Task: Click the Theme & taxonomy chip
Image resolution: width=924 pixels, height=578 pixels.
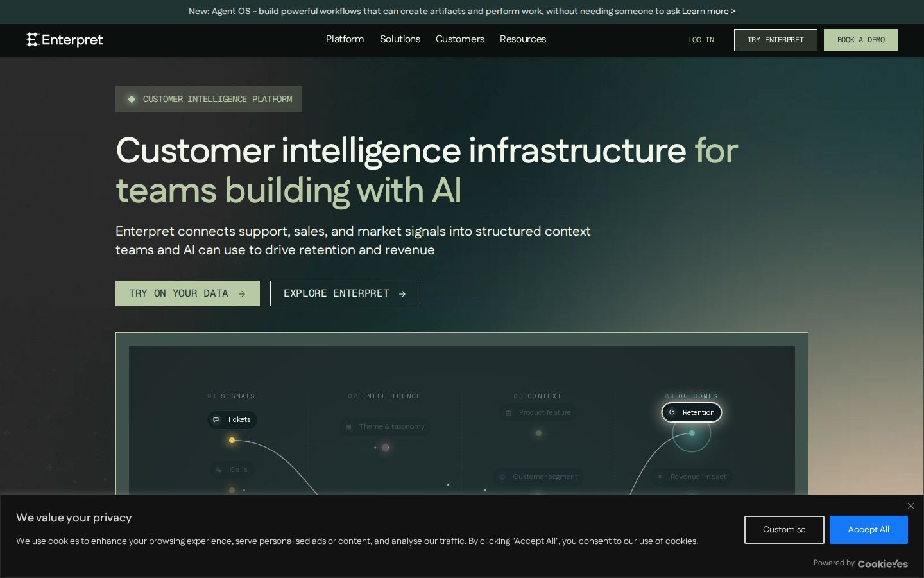Action: pos(385,426)
